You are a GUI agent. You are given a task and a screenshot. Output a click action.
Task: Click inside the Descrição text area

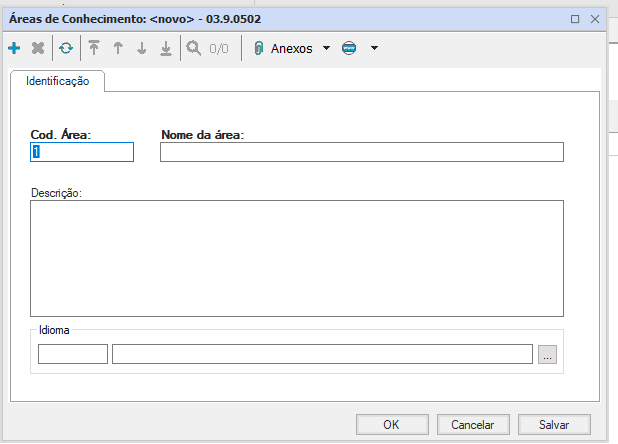pyautogui.click(x=296, y=258)
